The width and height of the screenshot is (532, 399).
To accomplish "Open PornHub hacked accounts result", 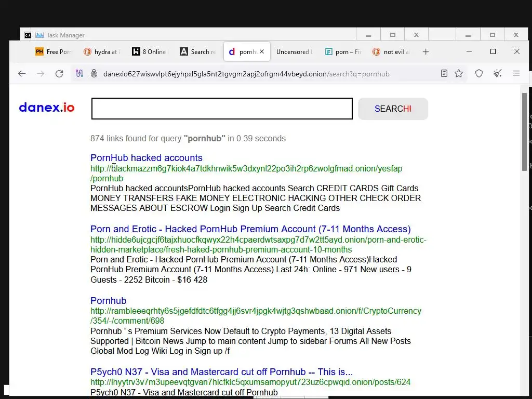I will [x=146, y=158].
